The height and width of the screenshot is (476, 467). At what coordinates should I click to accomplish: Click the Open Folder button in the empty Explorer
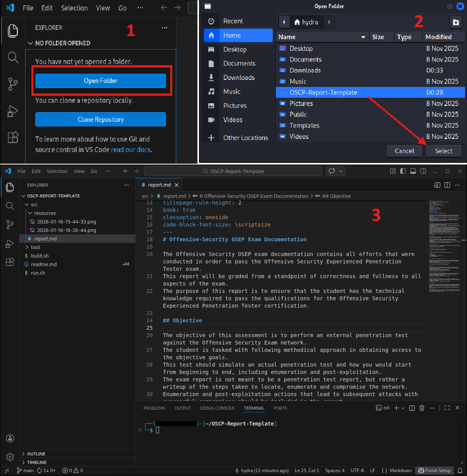(x=100, y=81)
